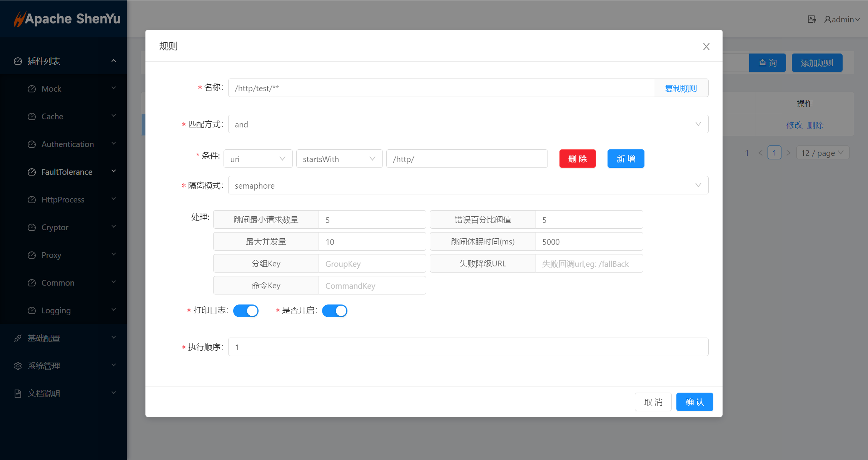This screenshot has width=868, height=460.
Task: Click the language switch icon beside admin
Action: pyautogui.click(x=812, y=19)
